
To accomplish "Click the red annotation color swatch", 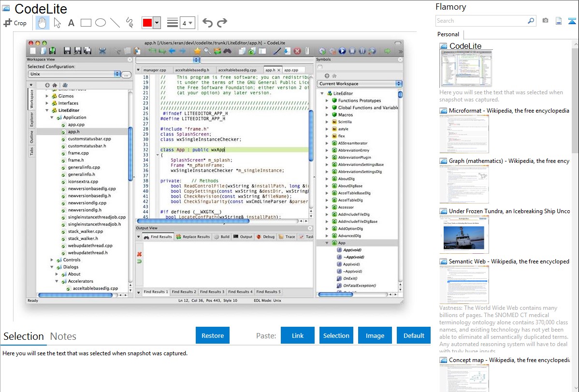I will pos(147,23).
